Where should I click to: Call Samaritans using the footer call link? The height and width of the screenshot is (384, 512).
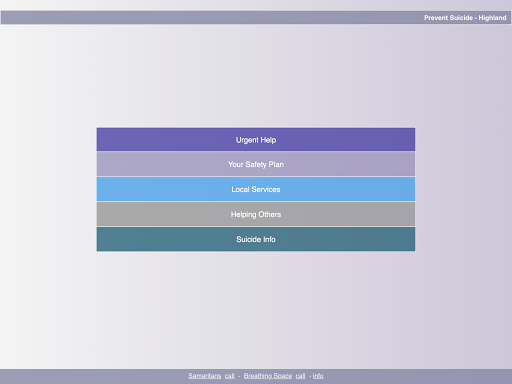coord(230,376)
